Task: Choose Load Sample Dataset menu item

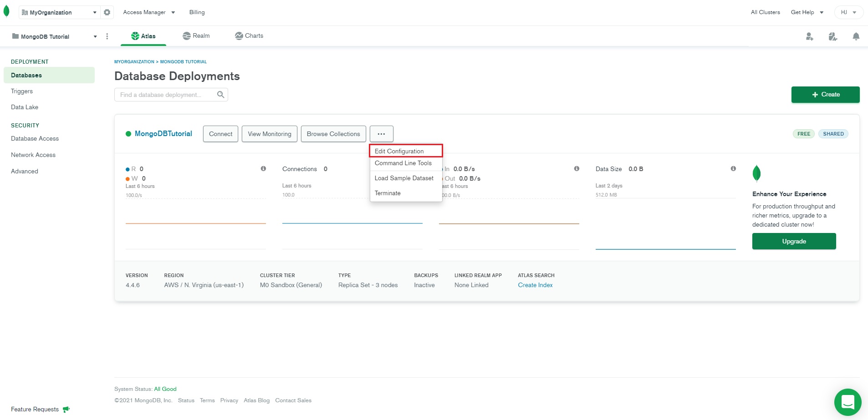Action: click(x=404, y=178)
